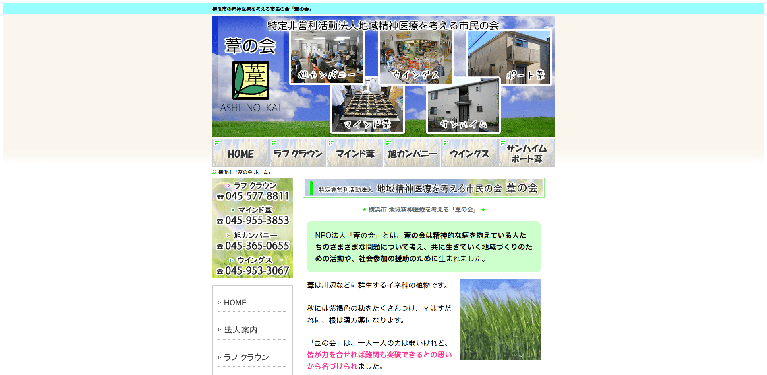Click the telephone icon beside 045 577 8811

click(x=221, y=197)
